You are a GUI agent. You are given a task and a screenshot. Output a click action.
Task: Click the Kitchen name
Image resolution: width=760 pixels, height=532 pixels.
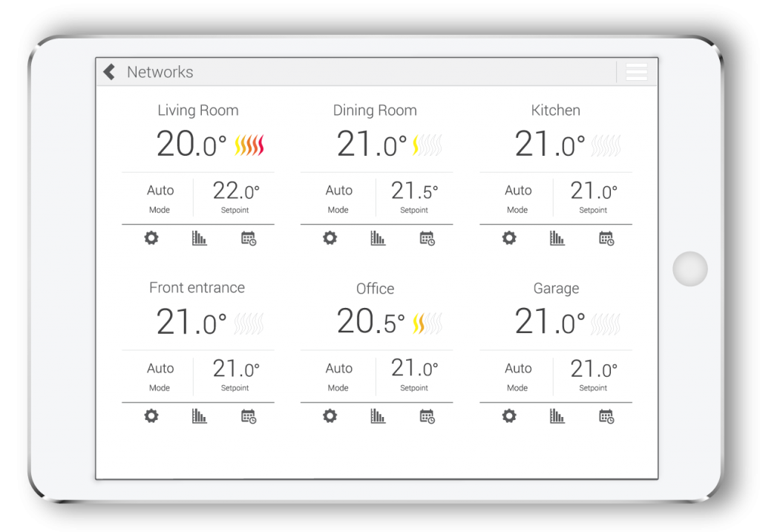555,110
